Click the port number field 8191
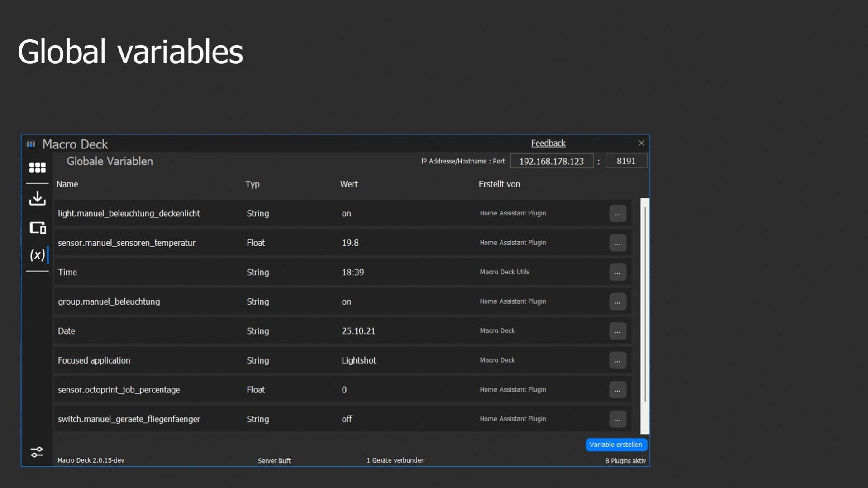The width and height of the screenshot is (868, 488). (626, 161)
